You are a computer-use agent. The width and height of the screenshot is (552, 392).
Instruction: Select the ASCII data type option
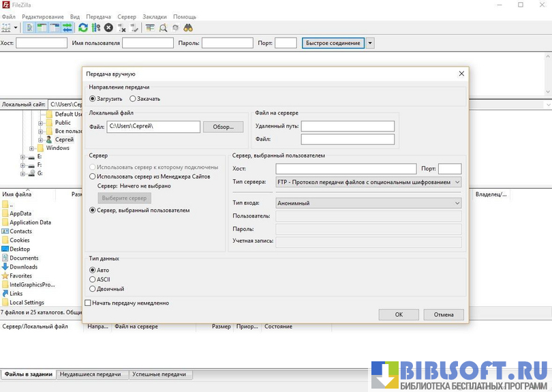tap(93, 280)
